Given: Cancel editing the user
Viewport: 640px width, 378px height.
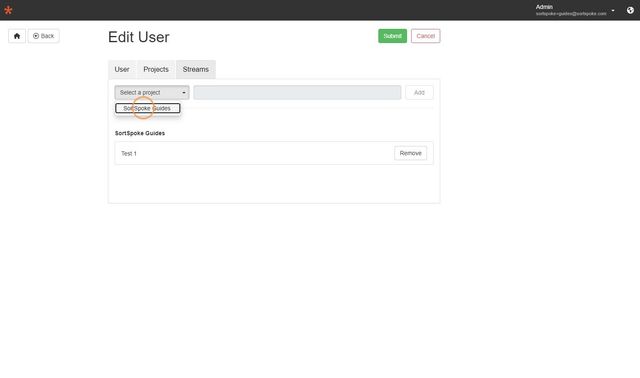Looking at the screenshot, I should [x=425, y=36].
